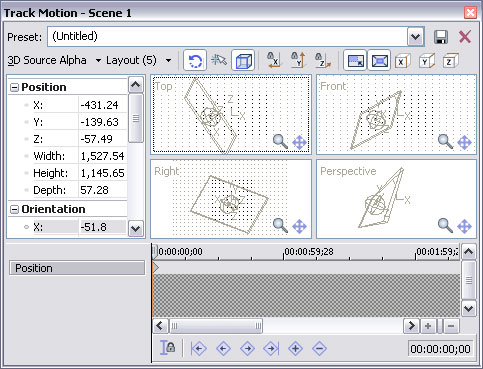The image size is (483, 369).
Task: Zoom in timeline with plus button
Action: tap(428, 326)
